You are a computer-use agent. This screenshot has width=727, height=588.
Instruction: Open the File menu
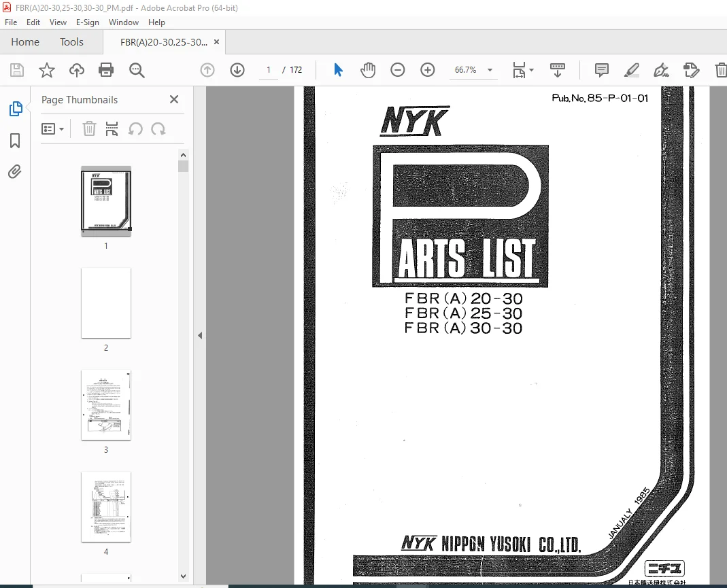[x=11, y=22]
